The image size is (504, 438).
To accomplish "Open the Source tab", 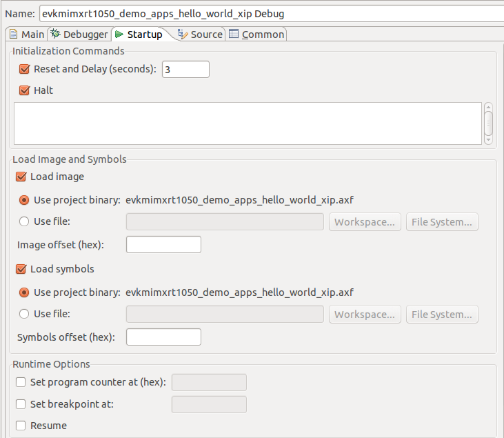I will pos(200,34).
